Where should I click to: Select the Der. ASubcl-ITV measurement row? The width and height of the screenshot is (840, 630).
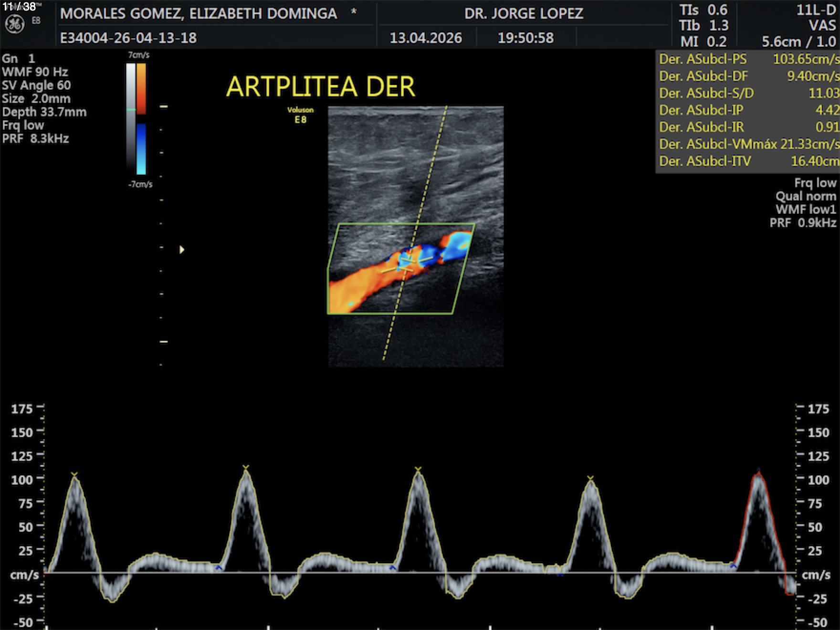748,161
